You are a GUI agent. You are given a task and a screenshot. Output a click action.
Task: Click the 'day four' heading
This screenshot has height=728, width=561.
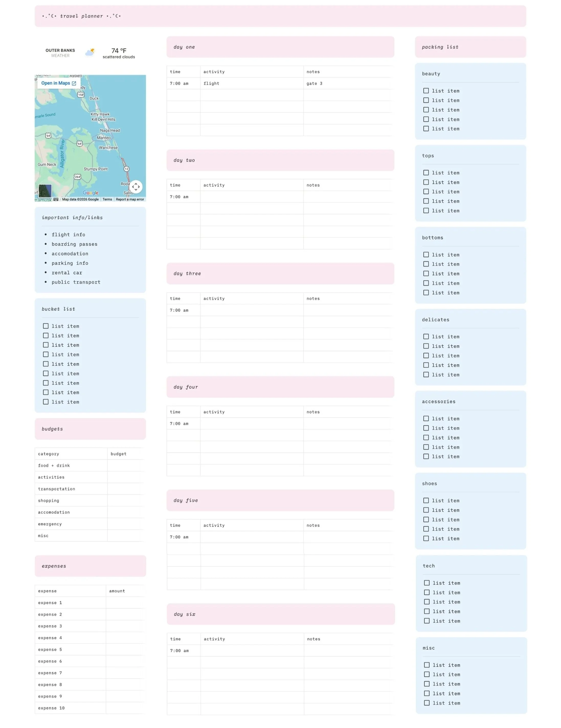pyautogui.click(x=186, y=387)
